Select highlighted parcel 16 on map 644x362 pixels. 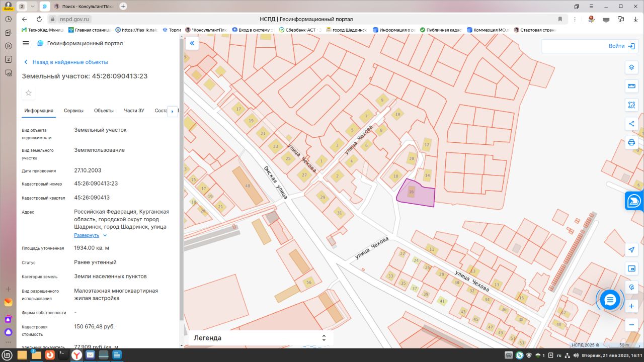point(417,194)
